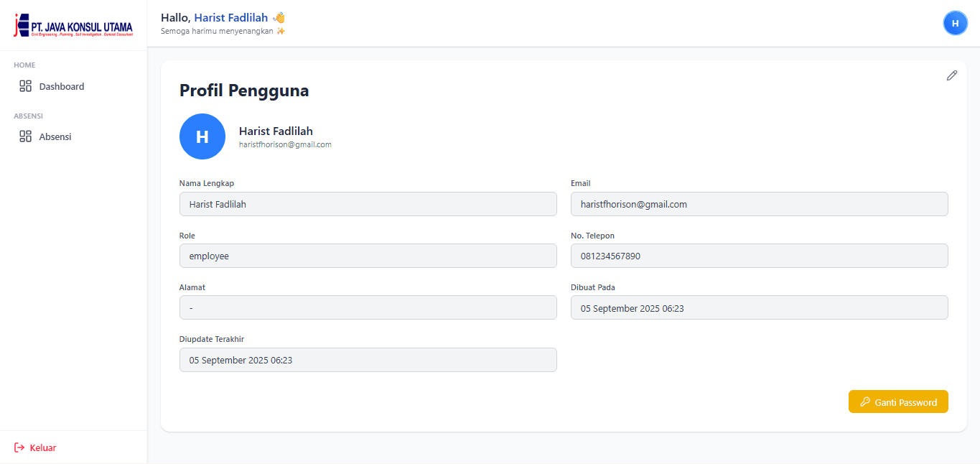Screen dimensions: 980x464
Task: Click the Diupdate Terakhir date field
Action: [x=368, y=360]
